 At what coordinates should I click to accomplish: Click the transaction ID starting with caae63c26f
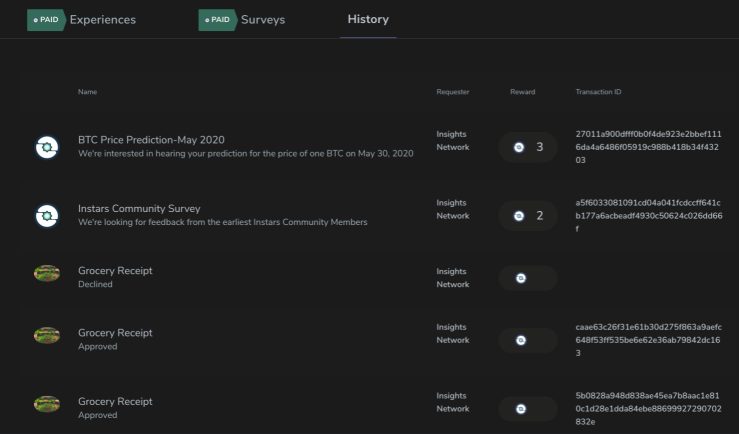pyautogui.click(x=649, y=340)
